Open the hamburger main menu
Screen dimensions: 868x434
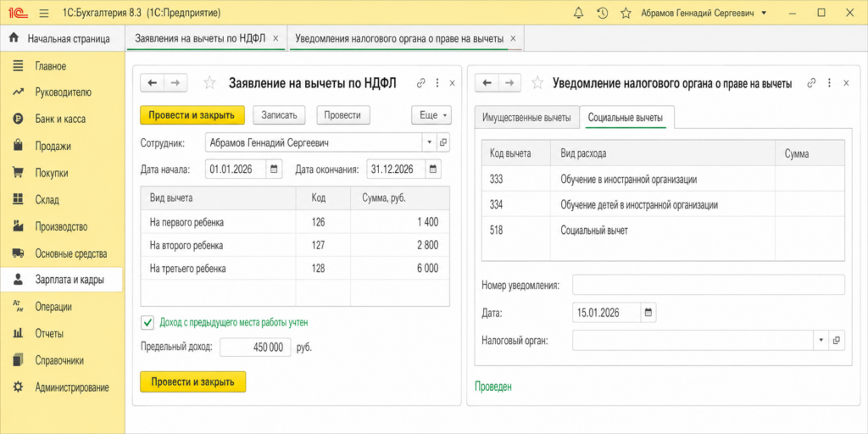click(44, 12)
